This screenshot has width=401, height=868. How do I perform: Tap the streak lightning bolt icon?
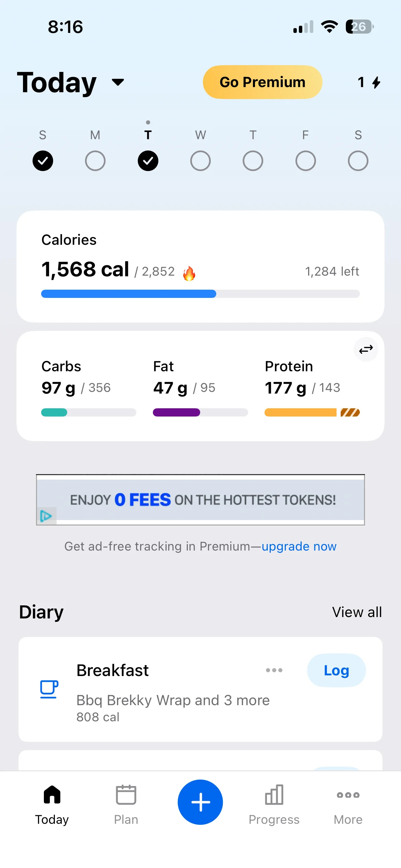(x=376, y=82)
